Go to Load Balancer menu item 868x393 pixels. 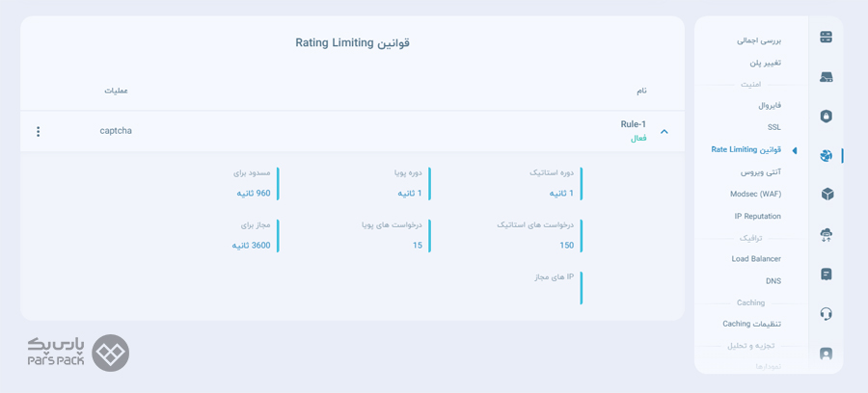click(756, 259)
